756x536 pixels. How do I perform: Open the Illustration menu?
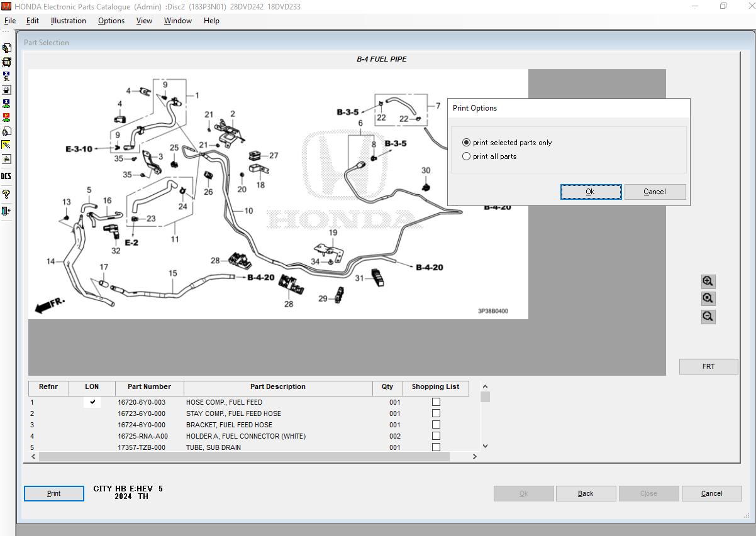(x=68, y=20)
